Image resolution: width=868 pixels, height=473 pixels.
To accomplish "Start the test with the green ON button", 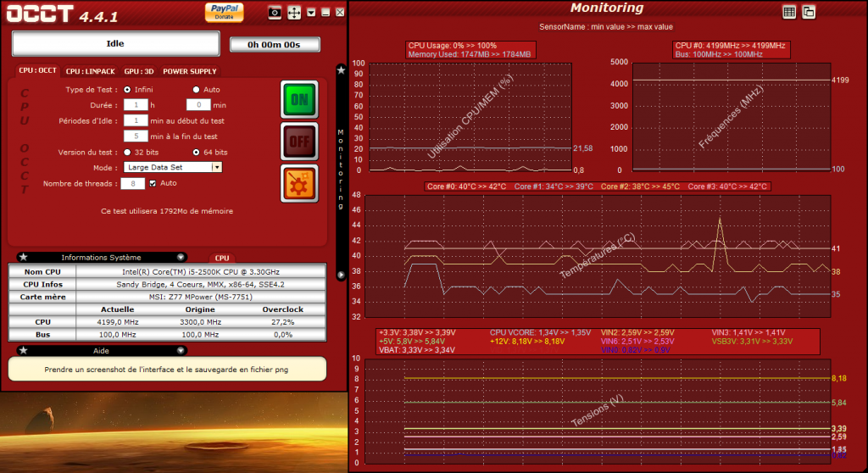I will (299, 100).
